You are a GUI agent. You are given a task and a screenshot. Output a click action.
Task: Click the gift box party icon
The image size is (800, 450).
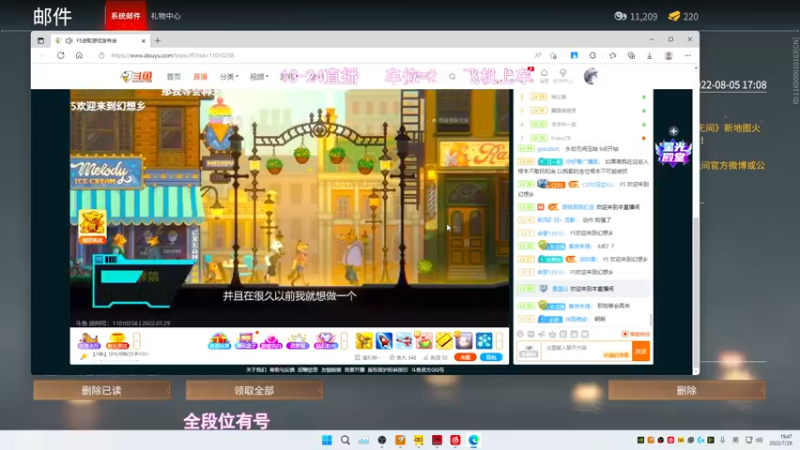pos(219,340)
